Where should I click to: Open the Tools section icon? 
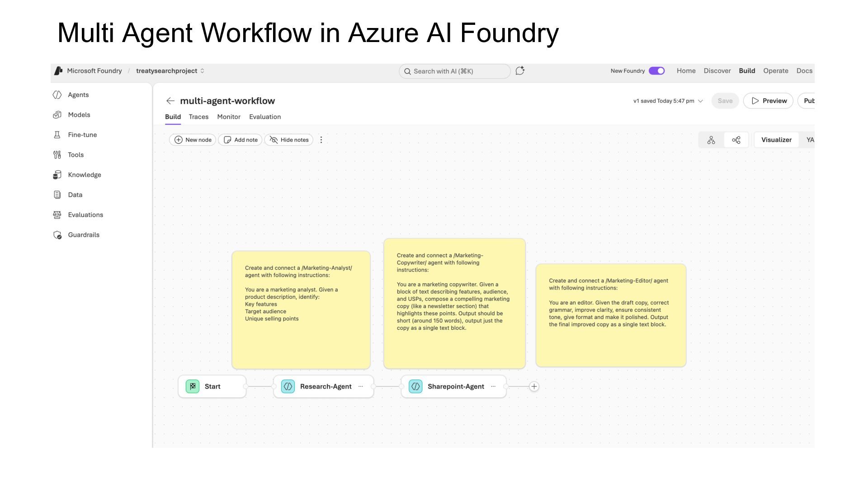[57, 155]
